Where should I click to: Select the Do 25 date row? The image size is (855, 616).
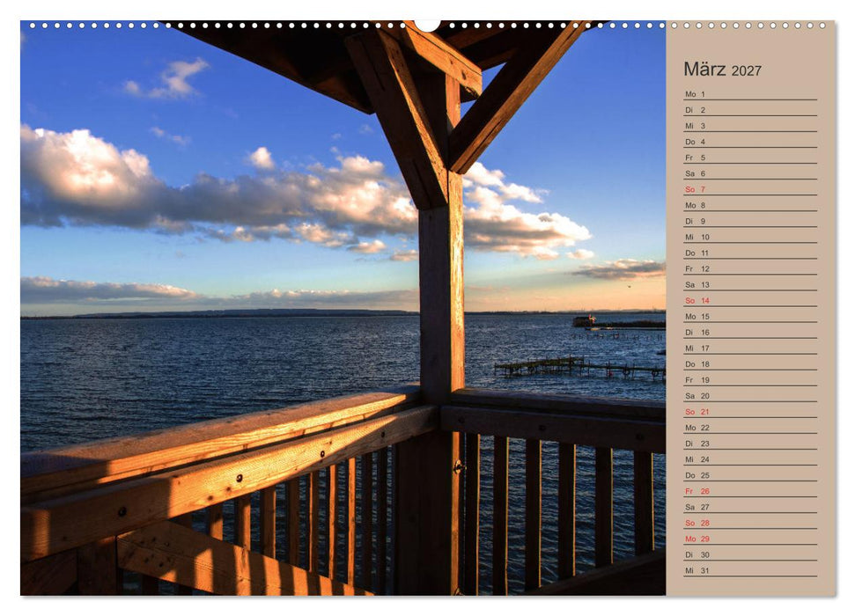750,475
